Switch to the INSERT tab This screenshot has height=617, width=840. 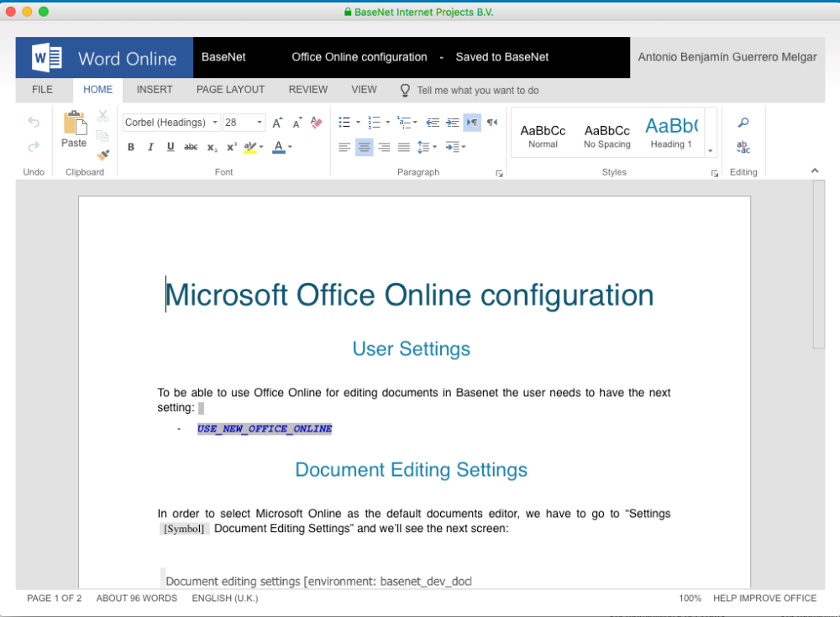(x=155, y=90)
